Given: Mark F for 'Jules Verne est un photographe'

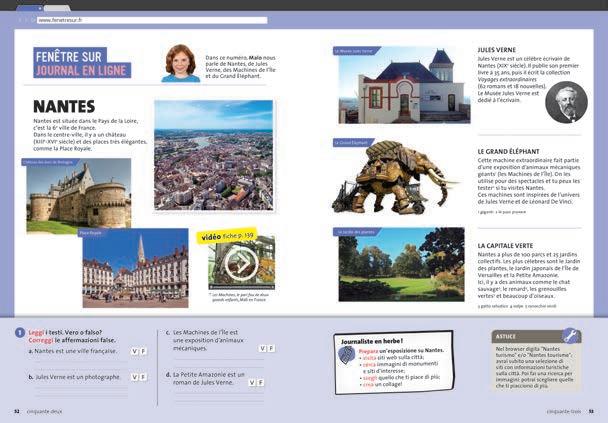Looking at the screenshot, I should [143, 377].
